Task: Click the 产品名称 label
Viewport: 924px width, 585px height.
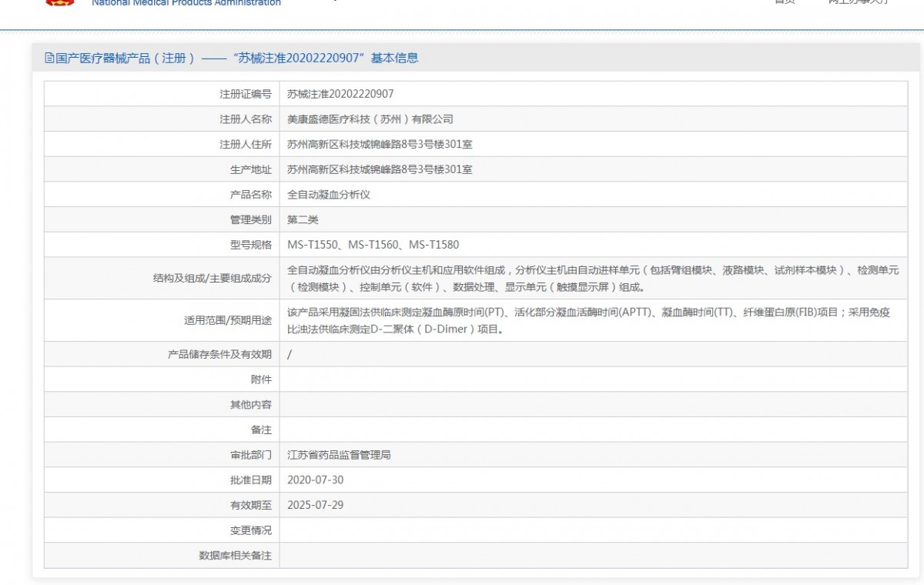Action: click(251, 195)
